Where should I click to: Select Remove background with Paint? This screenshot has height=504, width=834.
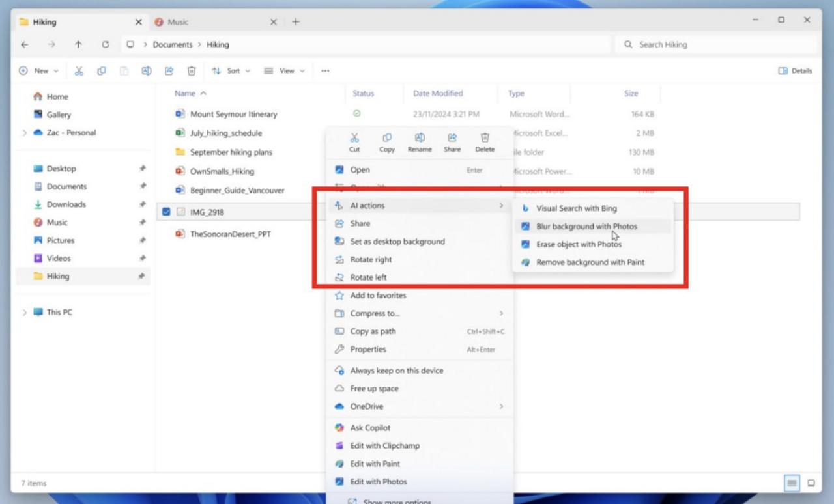click(x=592, y=262)
